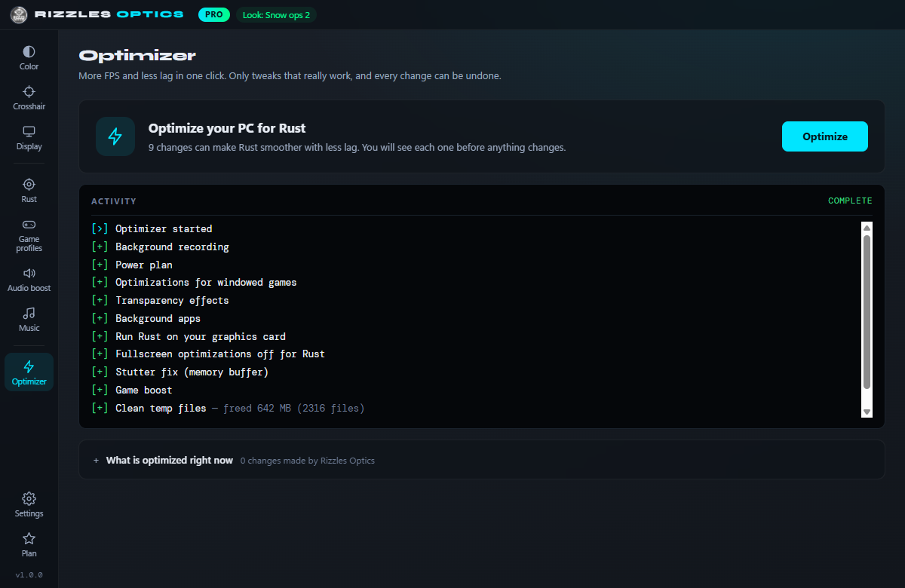Click the Rizzles Optics logo
This screenshot has height=588, width=905.
pyautogui.click(x=20, y=14)
